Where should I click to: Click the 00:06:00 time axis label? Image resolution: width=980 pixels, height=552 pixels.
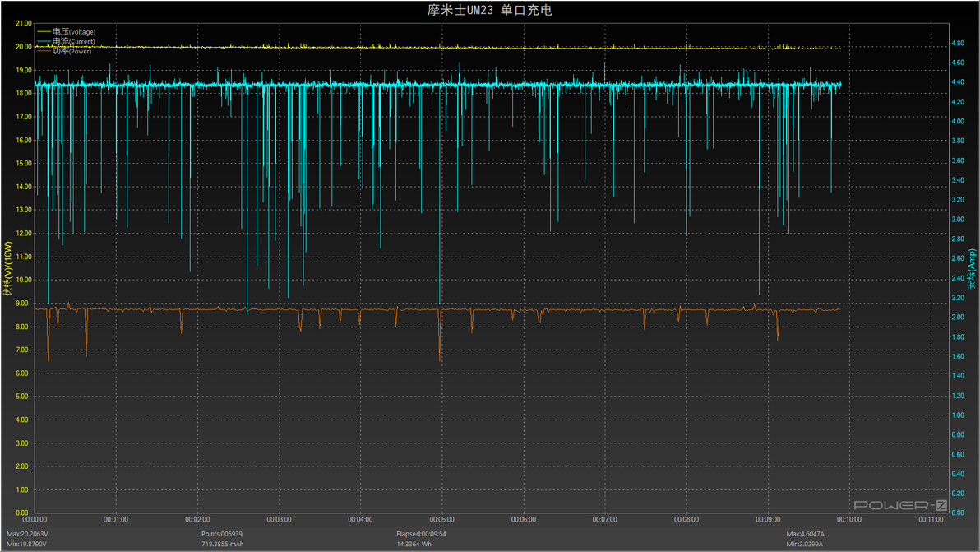click(523, 519)
